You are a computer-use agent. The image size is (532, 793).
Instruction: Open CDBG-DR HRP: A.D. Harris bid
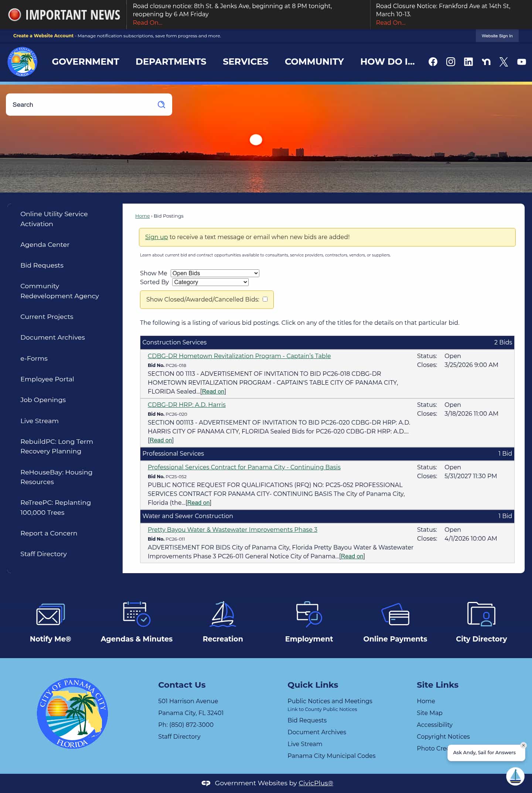click(x=187, y=405)
